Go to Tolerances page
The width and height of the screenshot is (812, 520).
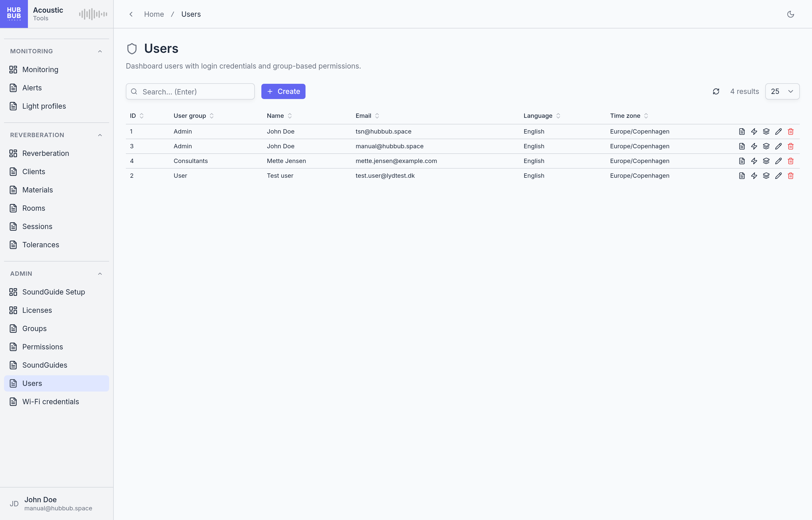[56, 245]
